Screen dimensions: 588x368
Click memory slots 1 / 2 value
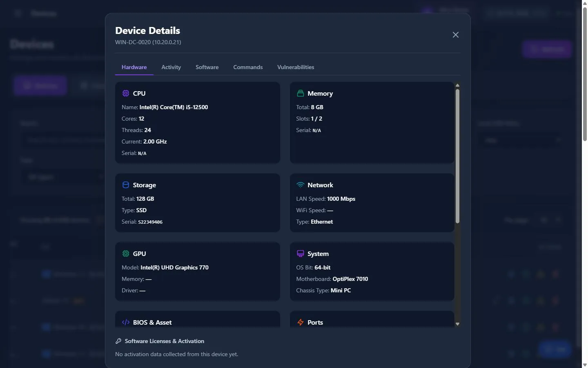[316, 119]
